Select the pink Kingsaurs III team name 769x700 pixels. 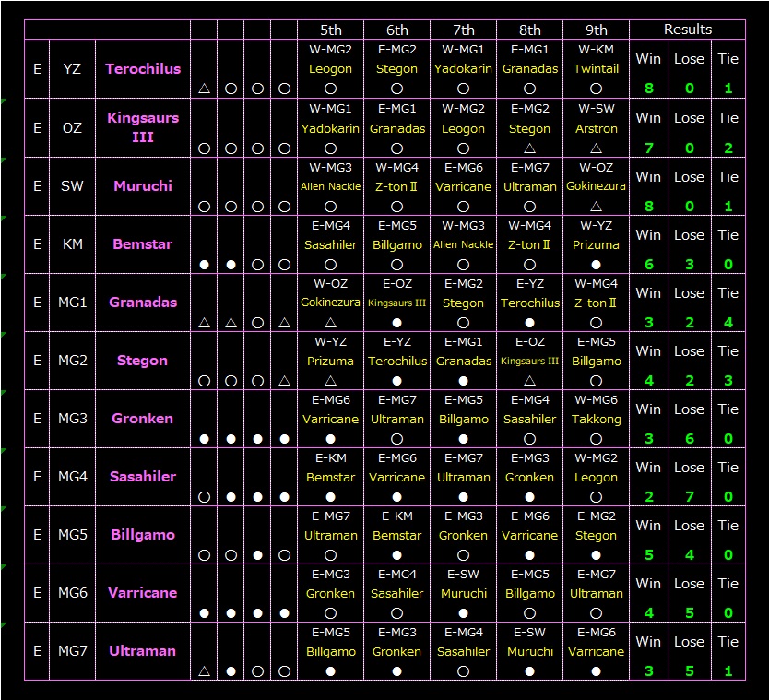pos(143,127)
